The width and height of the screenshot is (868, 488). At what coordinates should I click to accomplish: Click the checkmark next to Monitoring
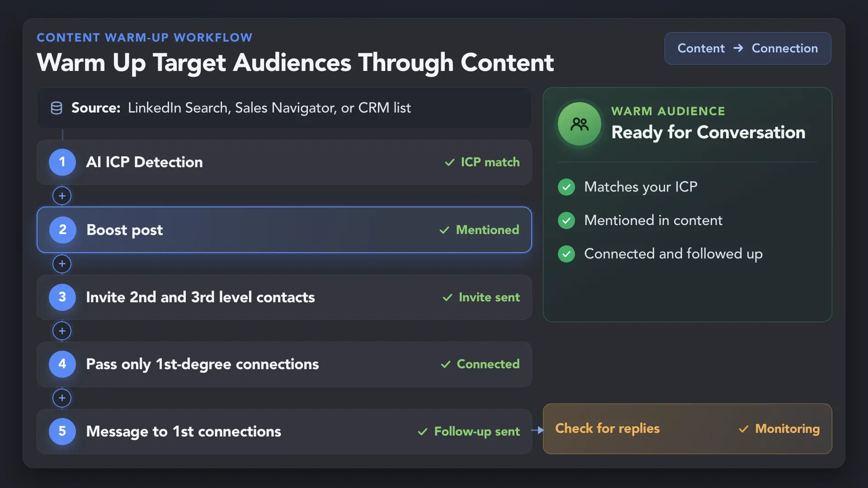click(744, 429)
